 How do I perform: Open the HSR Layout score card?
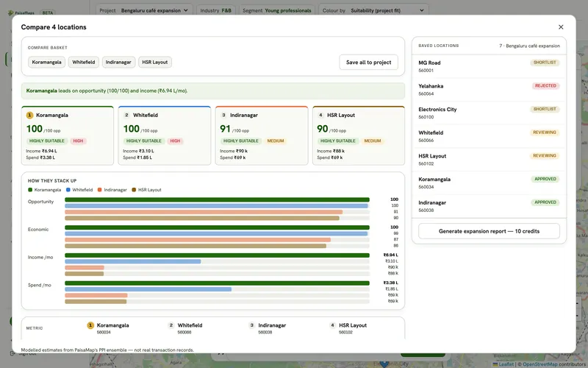pyautogui.click(x=359, y=135)
